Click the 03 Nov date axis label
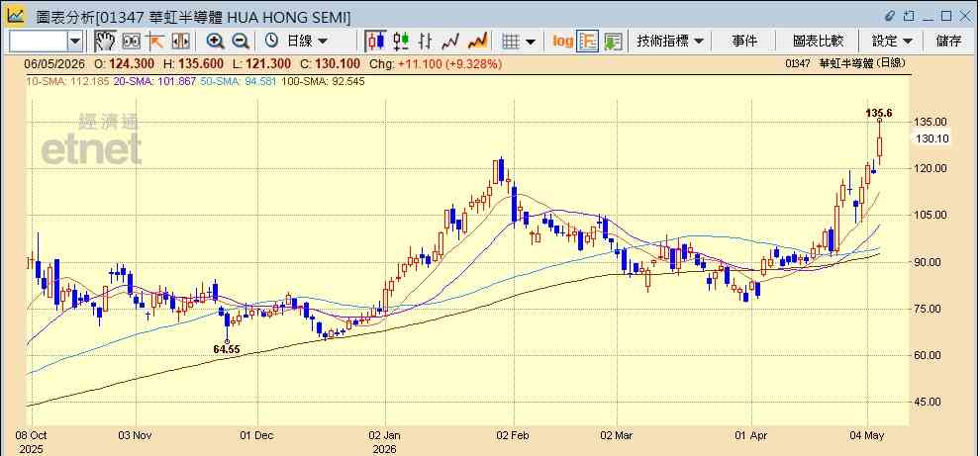 coord(136,435)
